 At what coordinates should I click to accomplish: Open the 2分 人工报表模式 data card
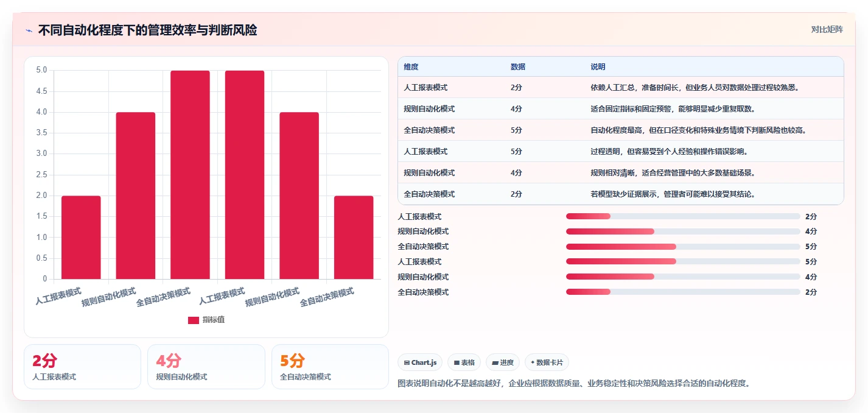click(82, 367)
